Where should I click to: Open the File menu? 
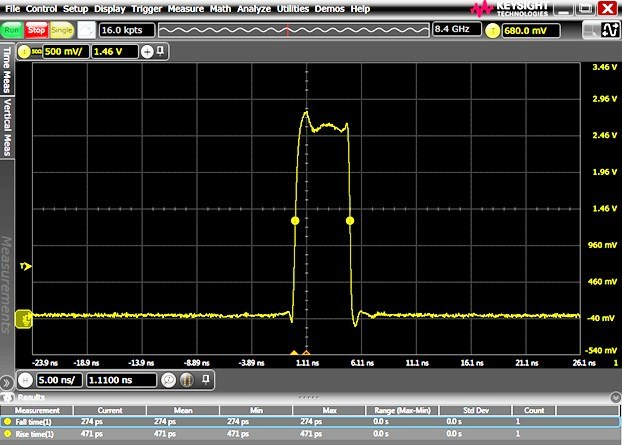(12, 9)
